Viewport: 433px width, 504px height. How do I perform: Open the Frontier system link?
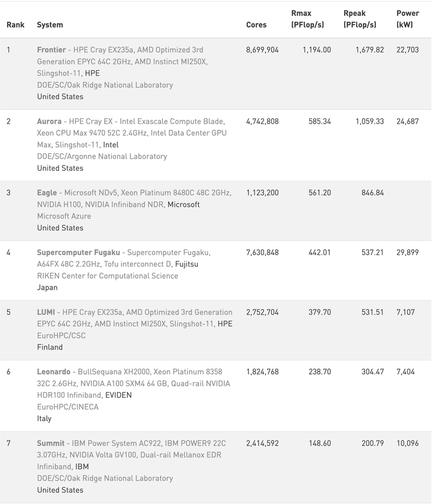pos(52,50)
